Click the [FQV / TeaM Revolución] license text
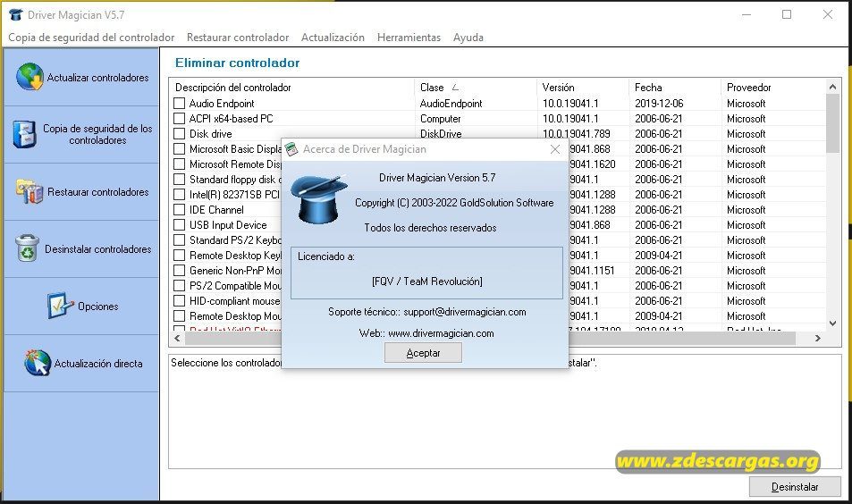Viewport: 852px width, 504px height. [x=427, y=281]
